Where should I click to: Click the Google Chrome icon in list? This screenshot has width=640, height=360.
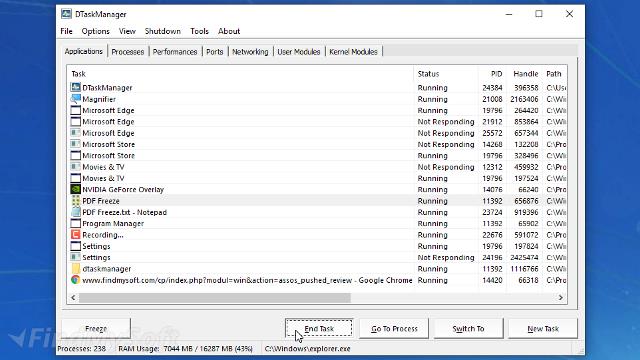pos(76,280)
